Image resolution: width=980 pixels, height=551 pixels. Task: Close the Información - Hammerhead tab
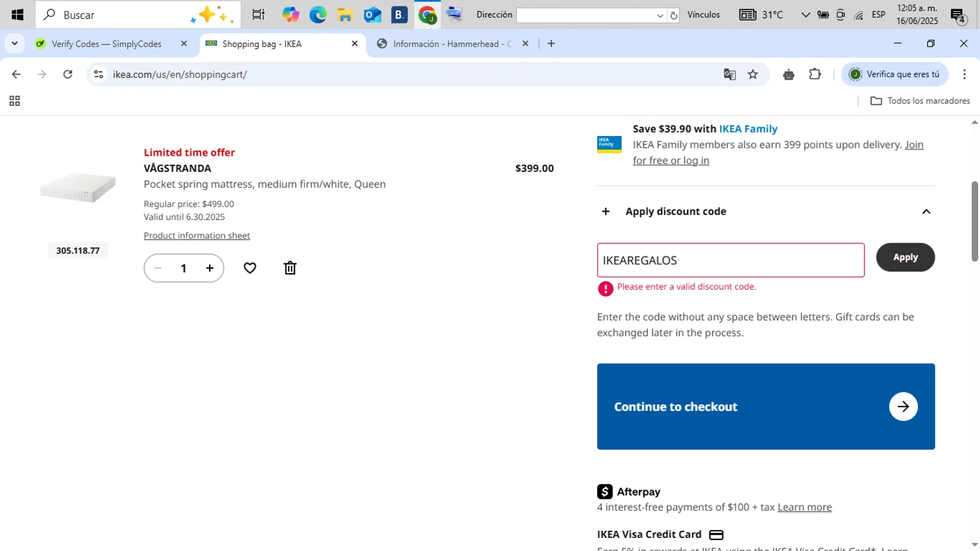[525, 44]
